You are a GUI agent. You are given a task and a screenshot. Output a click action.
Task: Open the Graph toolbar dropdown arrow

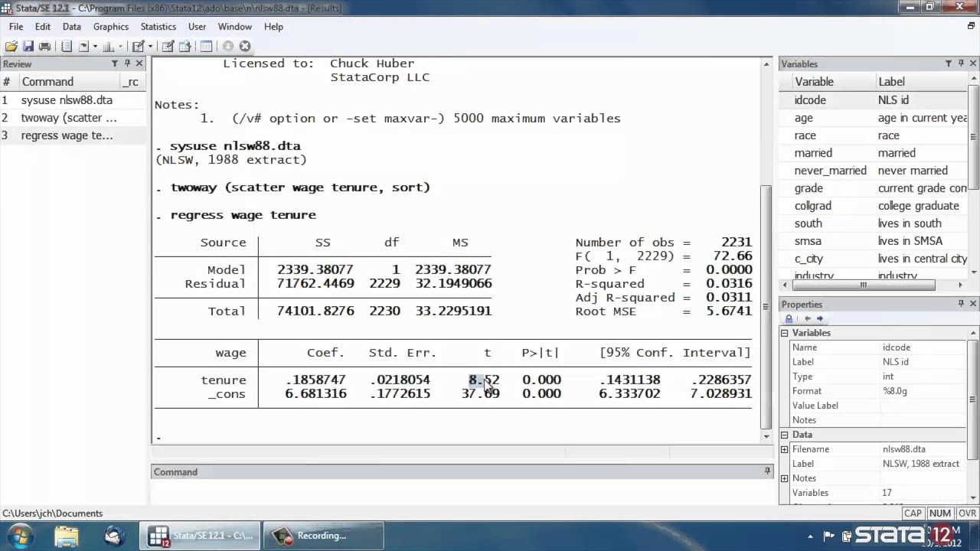click(x=119, y=47)
